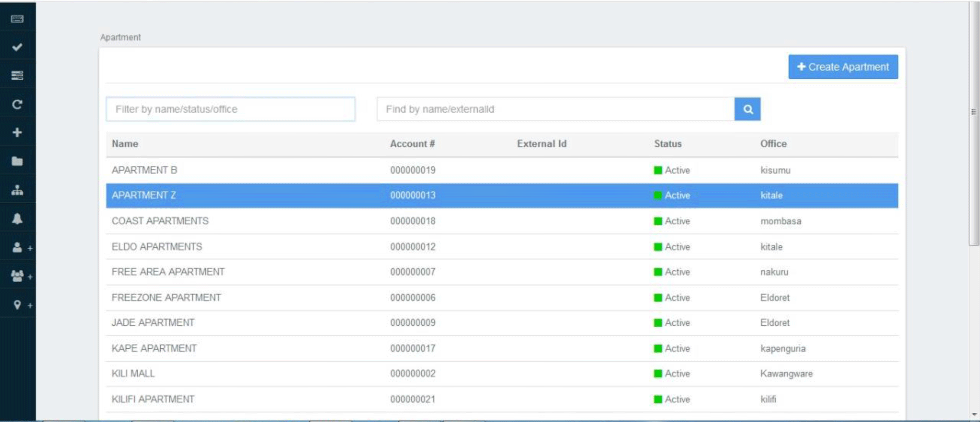
Task: Click the keyboard icon in sidebar
Action: coord(17,19)
